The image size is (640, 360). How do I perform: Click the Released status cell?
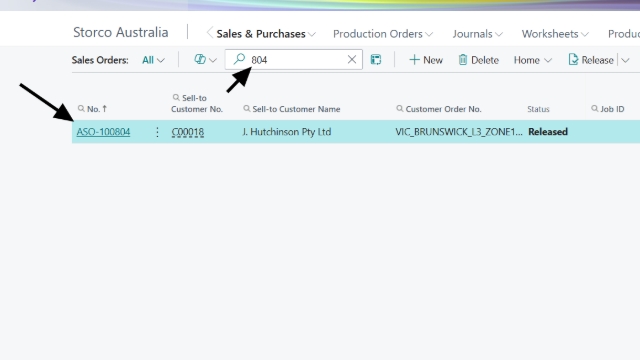[x=548, y=132]
